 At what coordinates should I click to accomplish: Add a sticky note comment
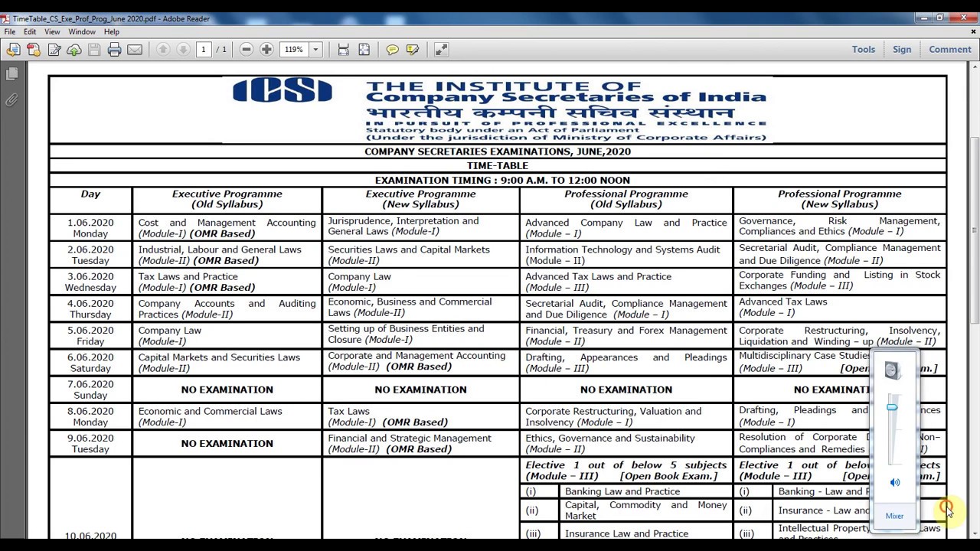[x=392, y=49]
